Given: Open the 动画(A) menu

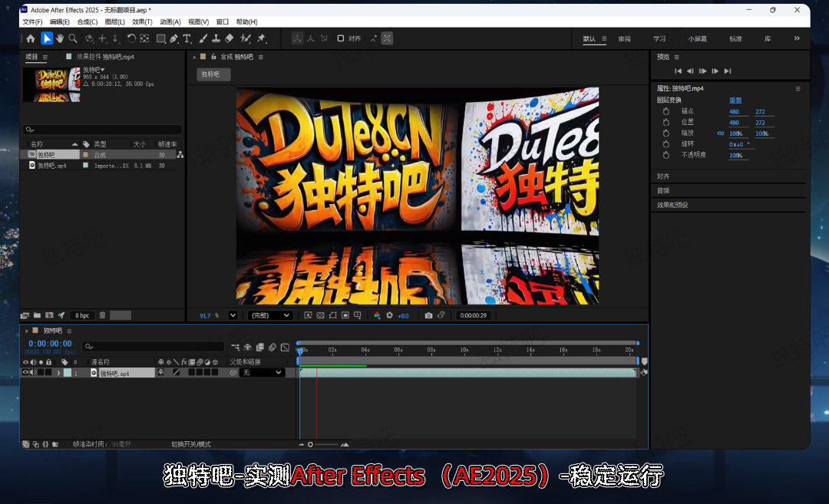Looking at the screenshot, I should coord(170,22).
